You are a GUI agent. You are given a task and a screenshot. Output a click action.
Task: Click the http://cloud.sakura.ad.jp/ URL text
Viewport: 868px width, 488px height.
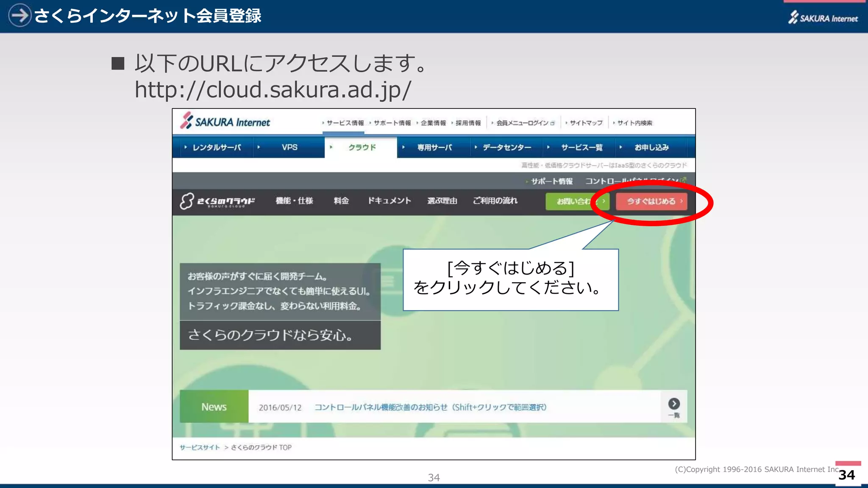click(x=273, y=90)
